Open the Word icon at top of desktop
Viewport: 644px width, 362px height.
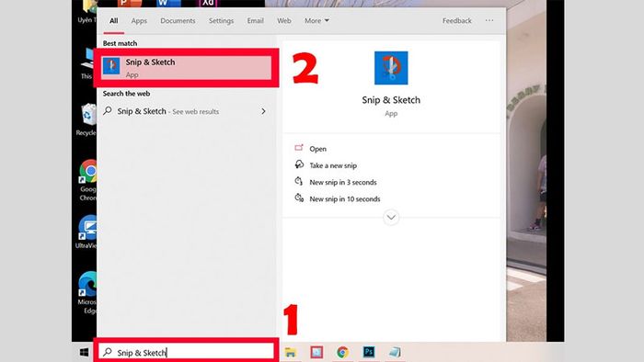168,4
